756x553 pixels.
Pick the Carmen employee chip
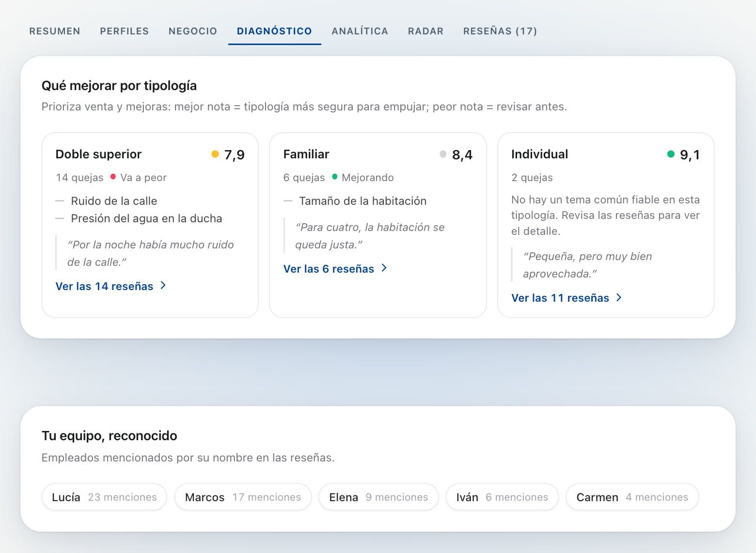pyautogui.click(x=632, y=497)
